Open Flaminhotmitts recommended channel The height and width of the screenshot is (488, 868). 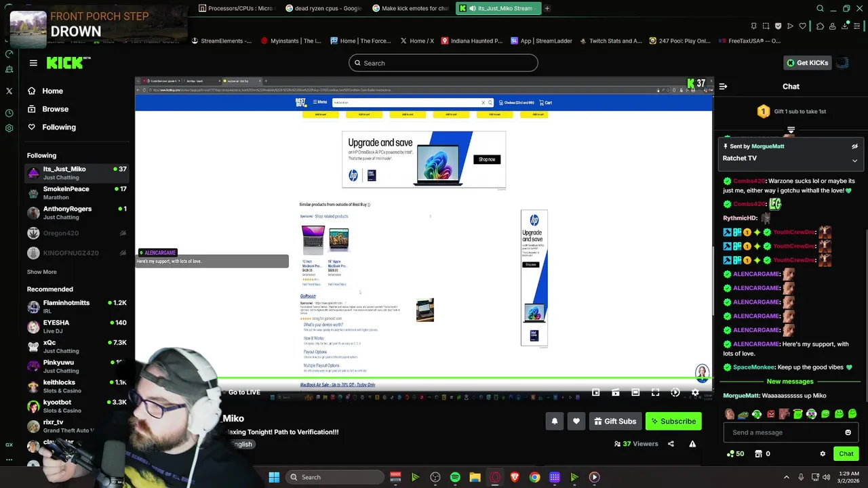point(77,306)
